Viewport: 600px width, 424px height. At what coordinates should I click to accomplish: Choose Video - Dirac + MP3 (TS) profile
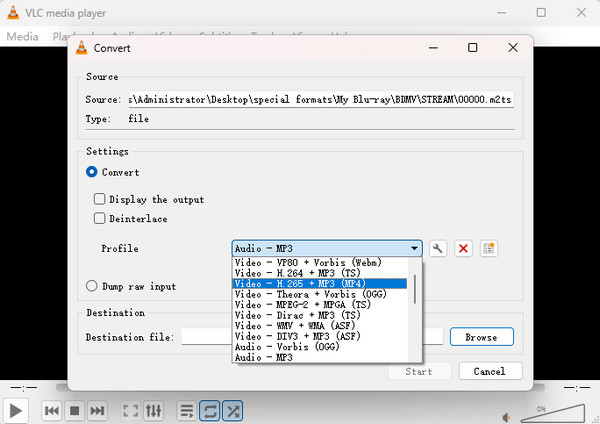pos(320,315)
